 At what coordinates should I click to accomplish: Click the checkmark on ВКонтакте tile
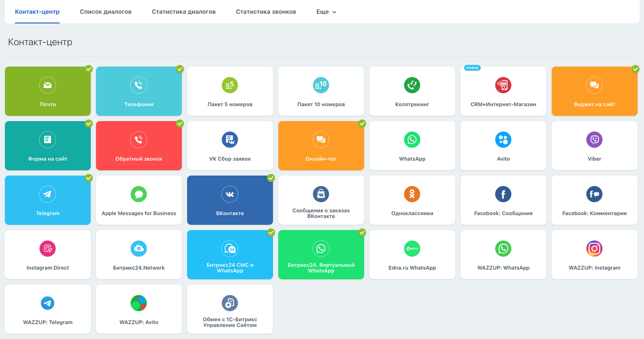pos(271,178)
